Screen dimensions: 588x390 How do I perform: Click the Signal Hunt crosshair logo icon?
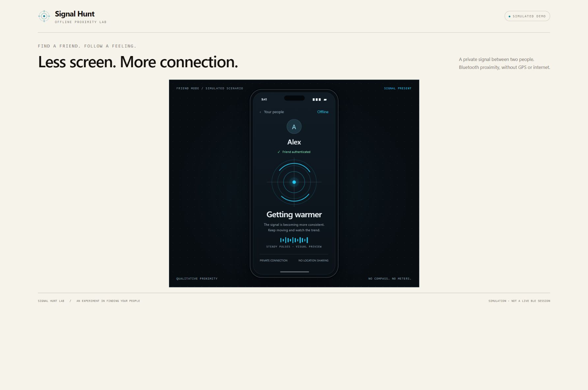[x=44, y=16]
